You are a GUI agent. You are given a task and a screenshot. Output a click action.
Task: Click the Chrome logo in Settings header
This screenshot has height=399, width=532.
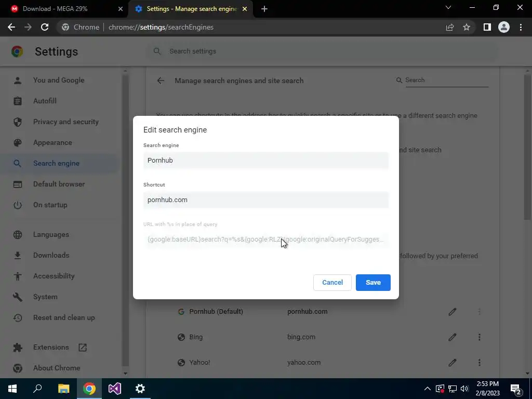click(x=17, y=51)
